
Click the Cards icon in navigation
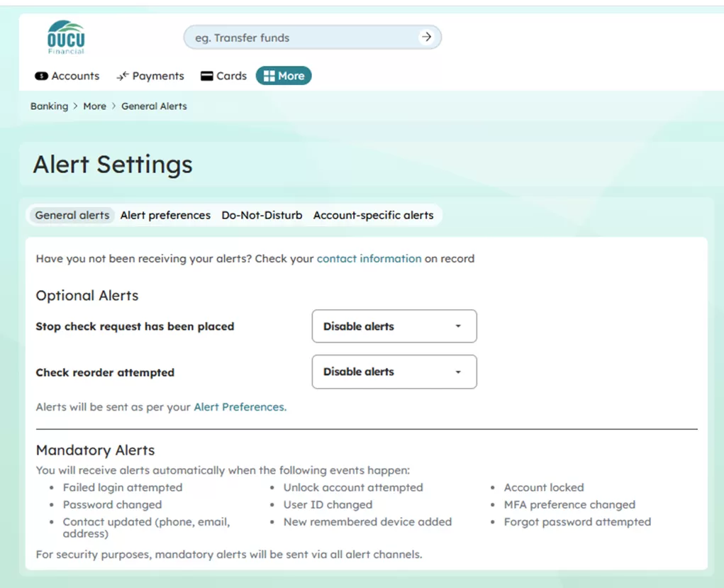pyautogui.click(x=206, y=75)
